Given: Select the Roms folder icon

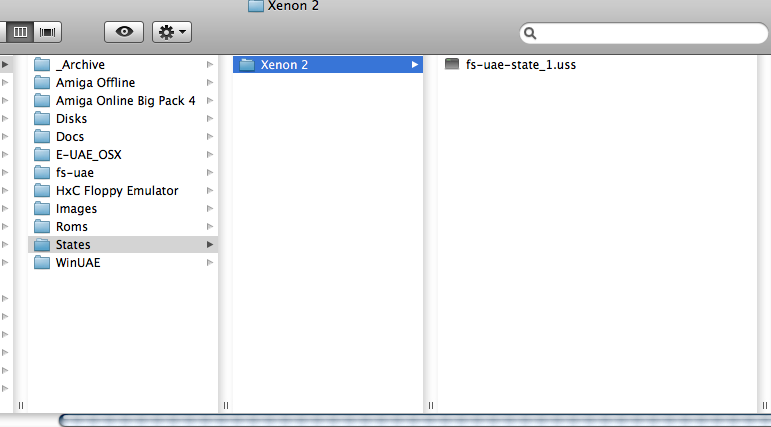Looking at the screenshot, I should pyautogui.click(x=42, y=226).
